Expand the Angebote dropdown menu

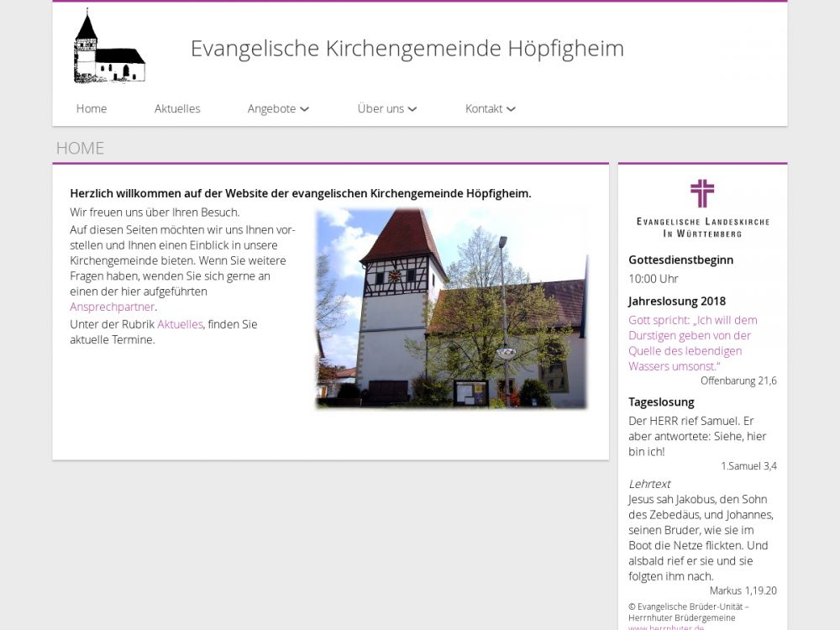pos(271,108)
